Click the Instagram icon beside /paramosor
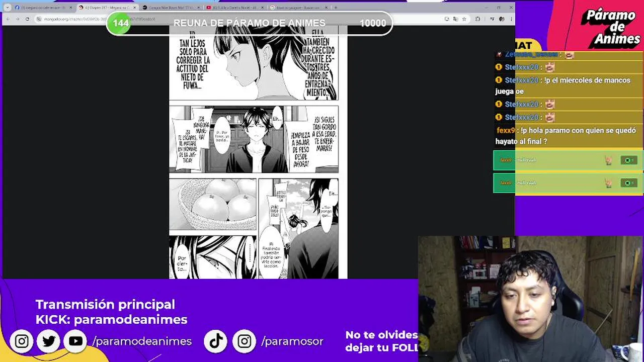 click(x=244, y=341)
